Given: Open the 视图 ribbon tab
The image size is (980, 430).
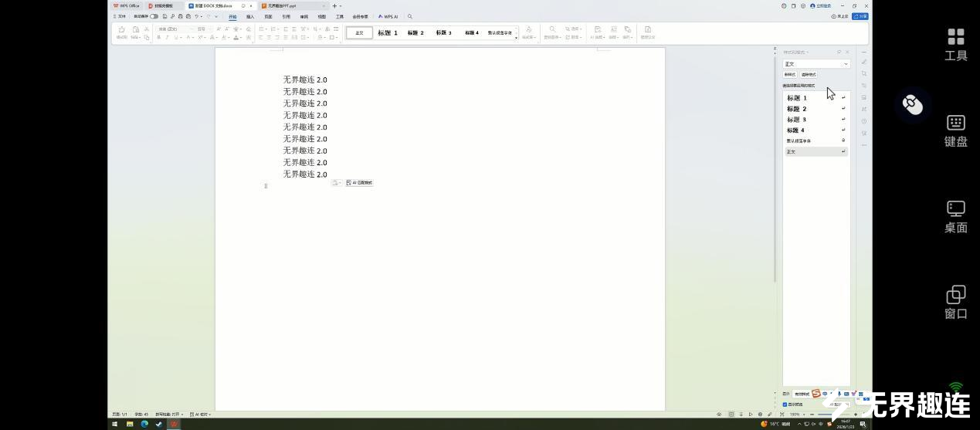Looking at the screenshot, I should pyautogui.click(x=322, y=16).
